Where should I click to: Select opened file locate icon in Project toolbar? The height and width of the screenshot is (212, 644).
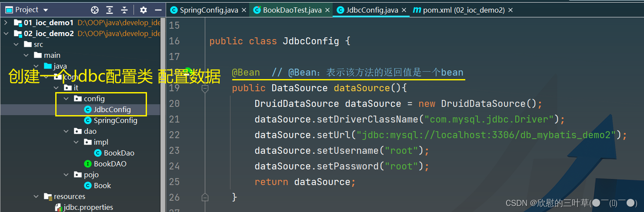pyautogui.click(x=95, y=10)
